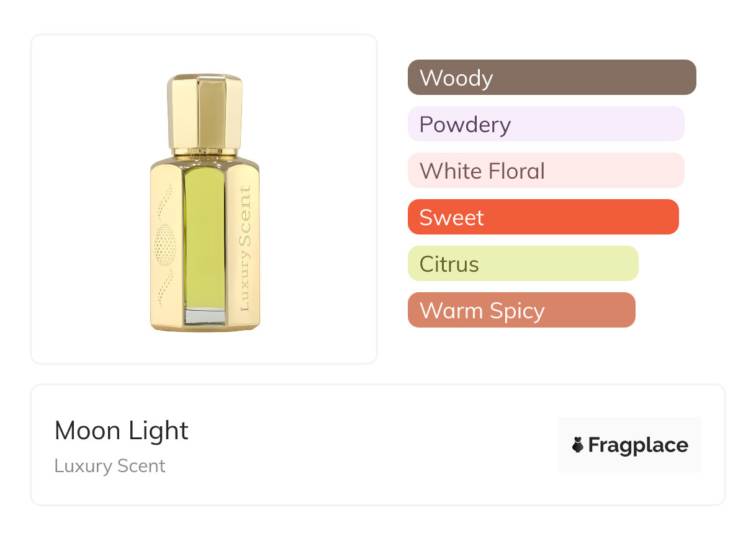Open the Fragplace wordmark text
The image size is (756, 536).
[x=638, y=445]
